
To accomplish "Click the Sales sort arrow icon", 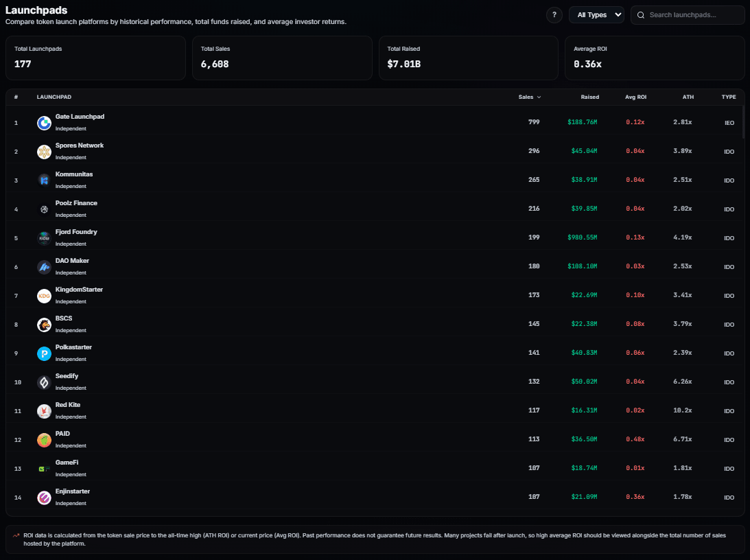I will tap(539, 97).
